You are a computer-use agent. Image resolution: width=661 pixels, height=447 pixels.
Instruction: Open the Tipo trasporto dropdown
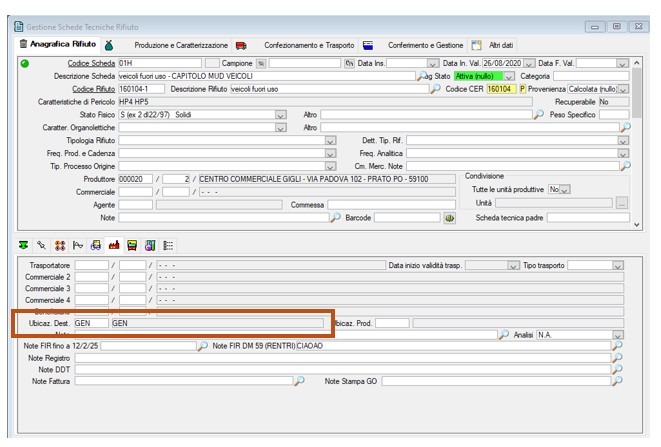(x=617, y=265)
